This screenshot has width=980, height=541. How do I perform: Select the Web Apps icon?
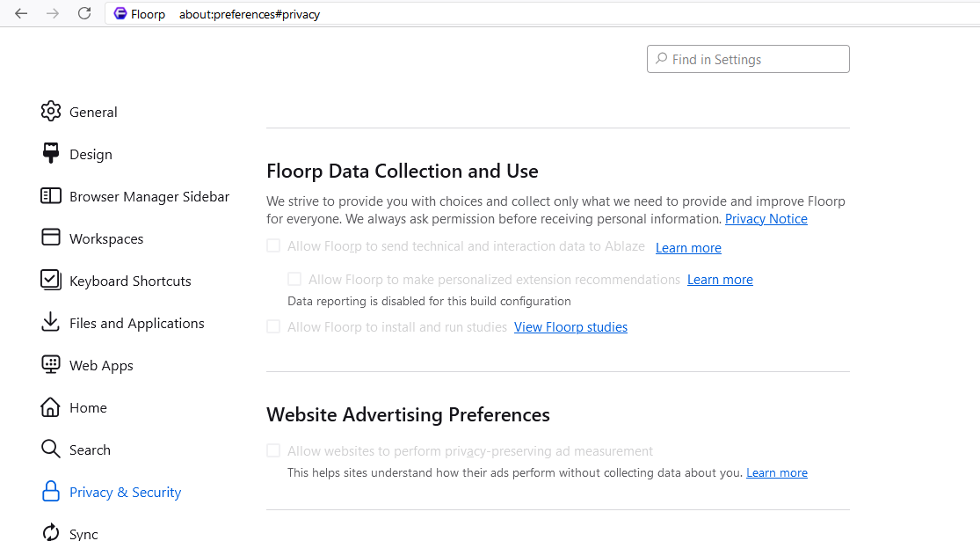(51, 365)
